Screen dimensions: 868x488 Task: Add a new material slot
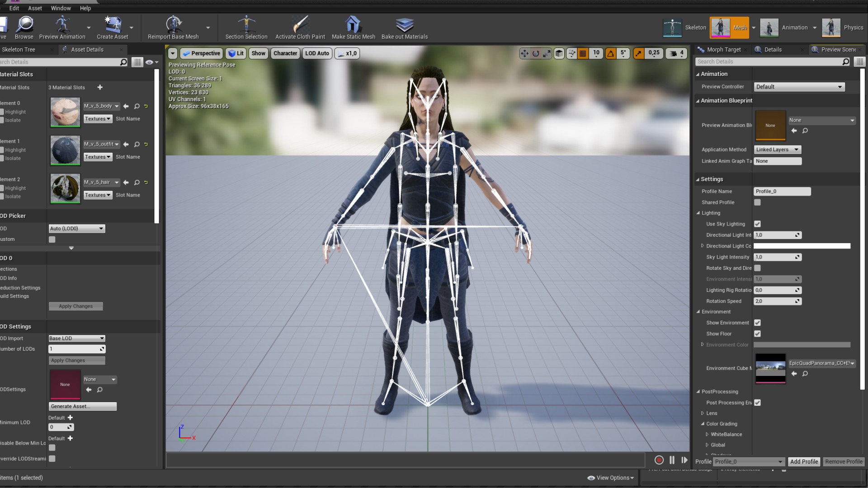pyautogui.click(x=100, y=87)
